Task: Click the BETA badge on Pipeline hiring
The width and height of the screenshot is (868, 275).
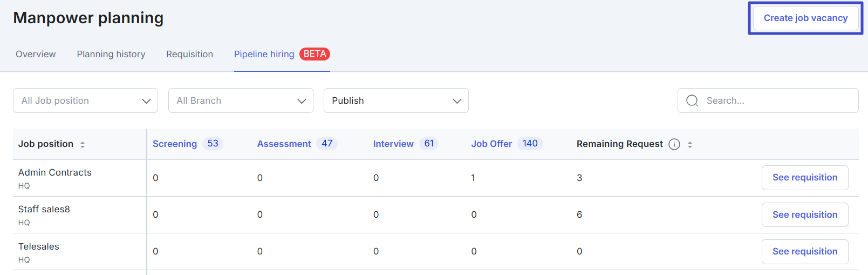Action: 315,54
